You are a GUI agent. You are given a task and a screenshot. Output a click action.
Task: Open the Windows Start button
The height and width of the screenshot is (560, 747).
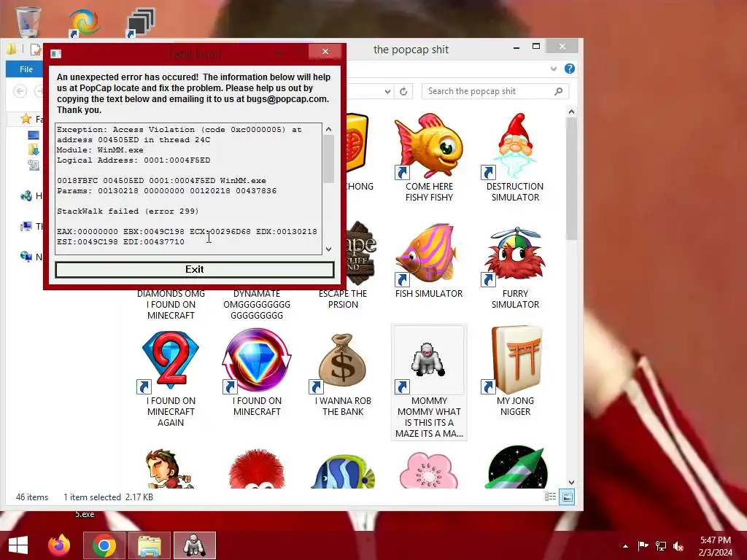coord(18,545)
